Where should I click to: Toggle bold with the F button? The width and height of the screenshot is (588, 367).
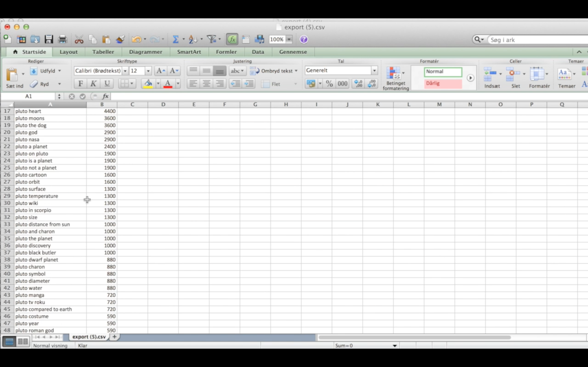coord(81,84)
